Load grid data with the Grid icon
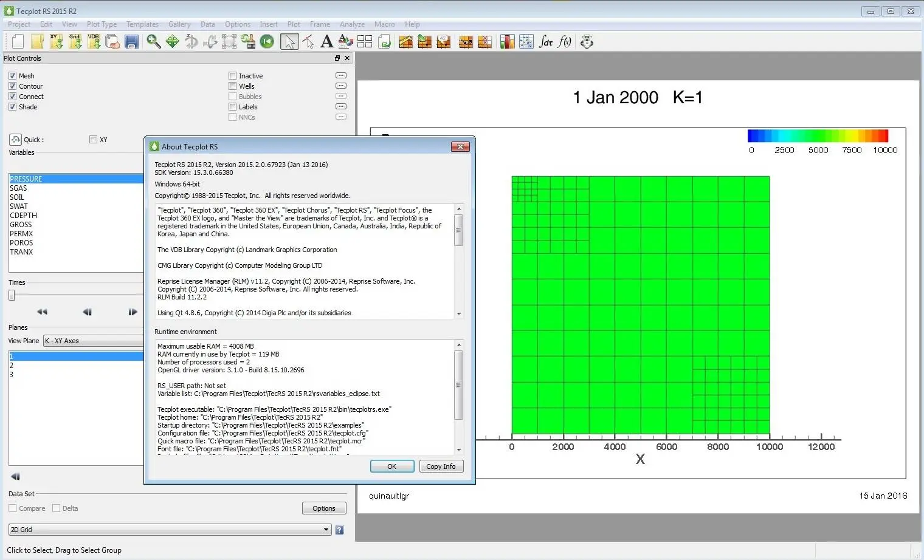Screen dimensions: 924x560 [75, 41]
